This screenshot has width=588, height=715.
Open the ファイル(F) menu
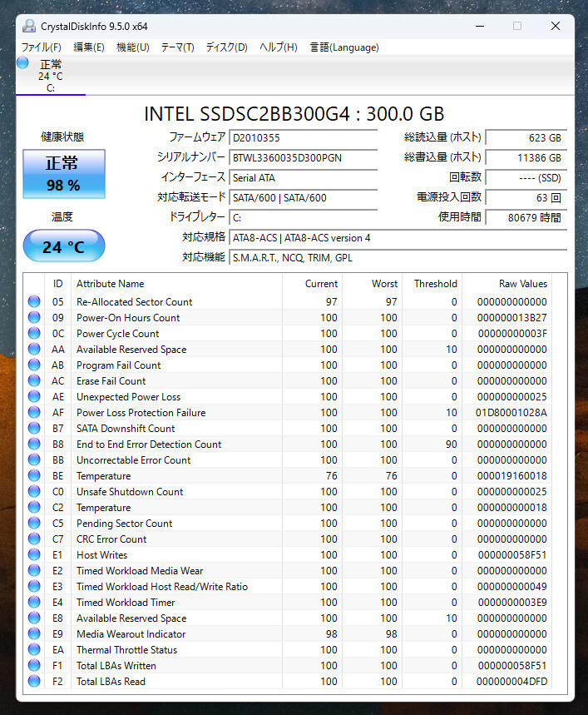[x=42, y=47]
